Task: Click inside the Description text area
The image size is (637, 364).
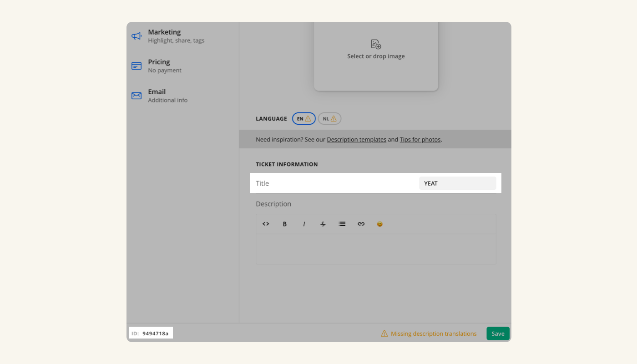Action: tap(376, 249)
